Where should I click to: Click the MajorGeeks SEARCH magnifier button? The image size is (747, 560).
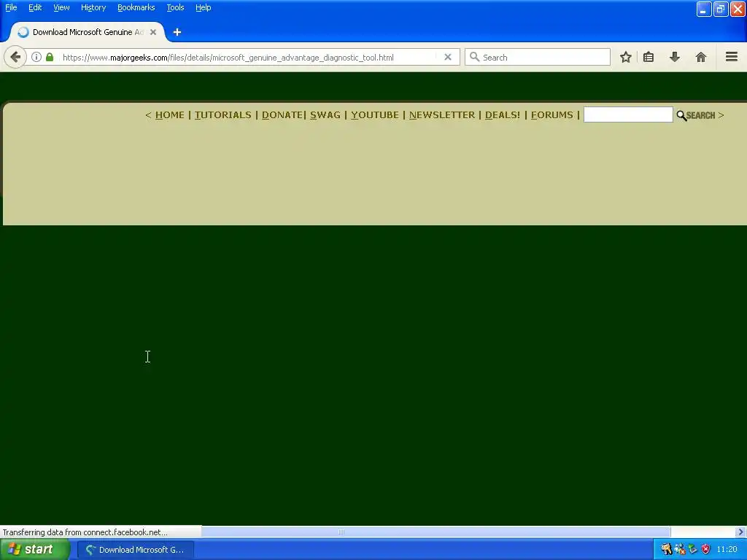click(x=696, y=115)
